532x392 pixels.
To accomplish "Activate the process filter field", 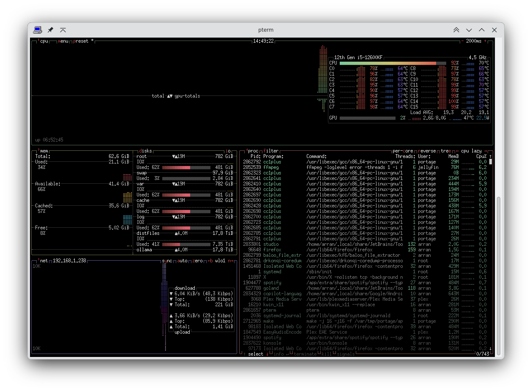I will [271, 151].
